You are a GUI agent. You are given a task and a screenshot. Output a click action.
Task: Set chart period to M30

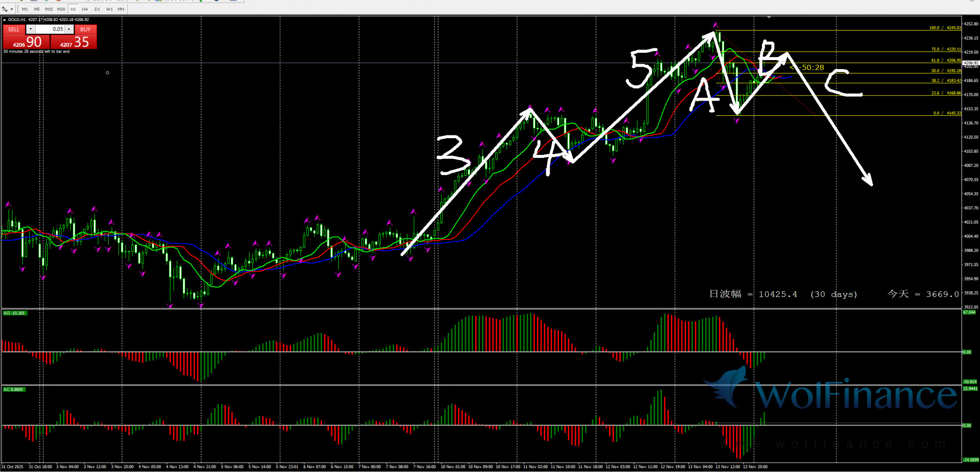61,9
